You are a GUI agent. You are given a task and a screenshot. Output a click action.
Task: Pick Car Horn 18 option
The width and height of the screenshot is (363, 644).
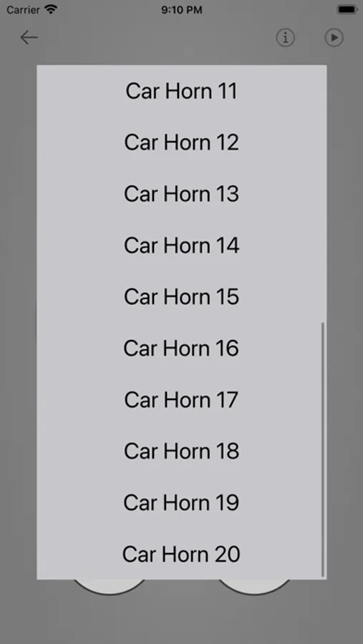click(x=181, y=451)
